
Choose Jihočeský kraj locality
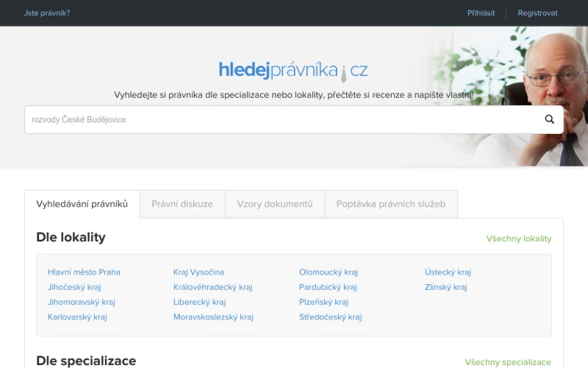pyautogui.click(x=74, y=287)
